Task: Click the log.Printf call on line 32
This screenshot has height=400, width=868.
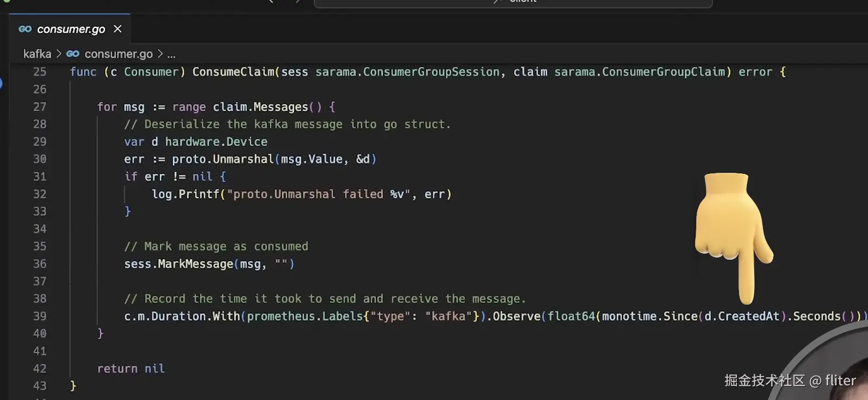Action: 185,194
